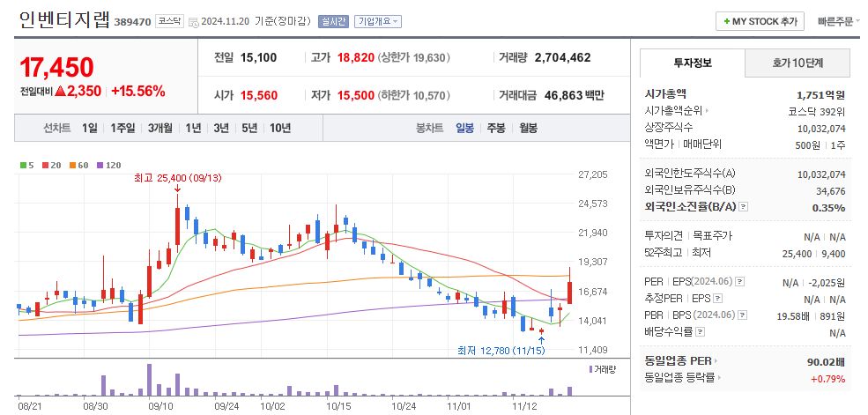This screenshot has width=868, height=415.
Task: Click the 90.02배 industry PER value
Action: [x=826, y=362]
